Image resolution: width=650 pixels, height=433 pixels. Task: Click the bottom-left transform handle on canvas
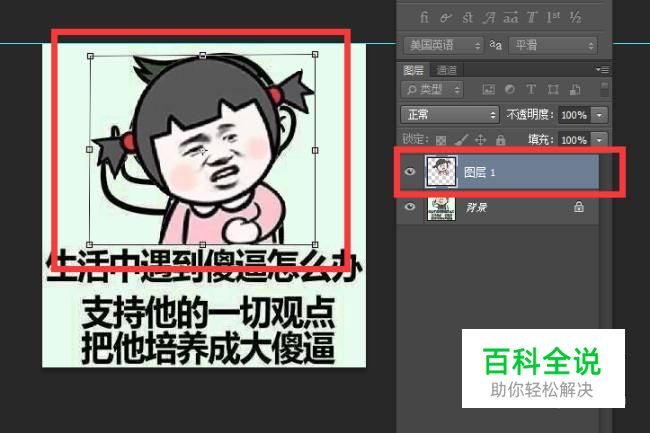click(89, 244)
